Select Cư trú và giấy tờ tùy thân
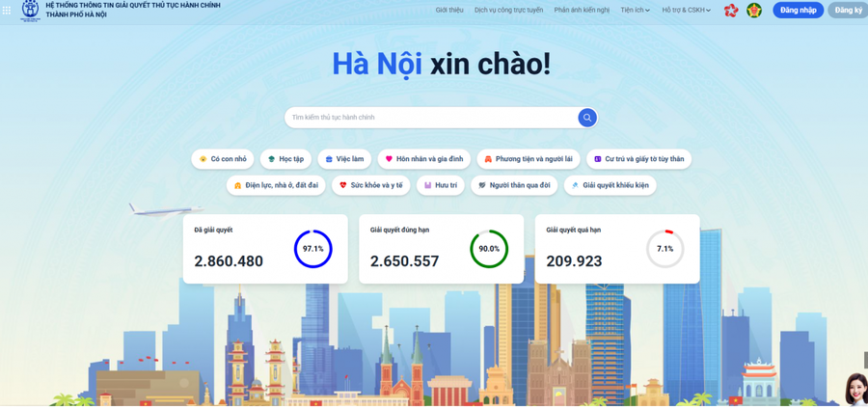This screenshot has width=868, height=408. point(638,159)
